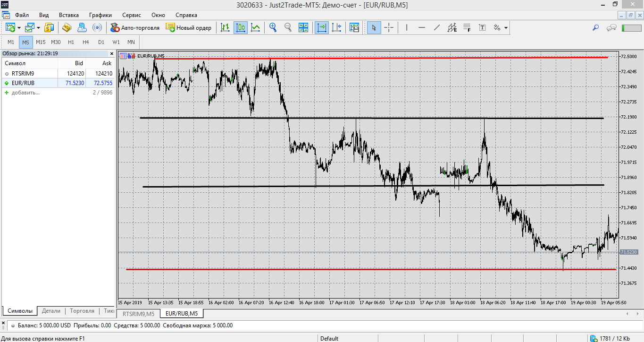This screenshot has width=644, height=342.
Task: Sort by the Ask column header
Action: 100,63
